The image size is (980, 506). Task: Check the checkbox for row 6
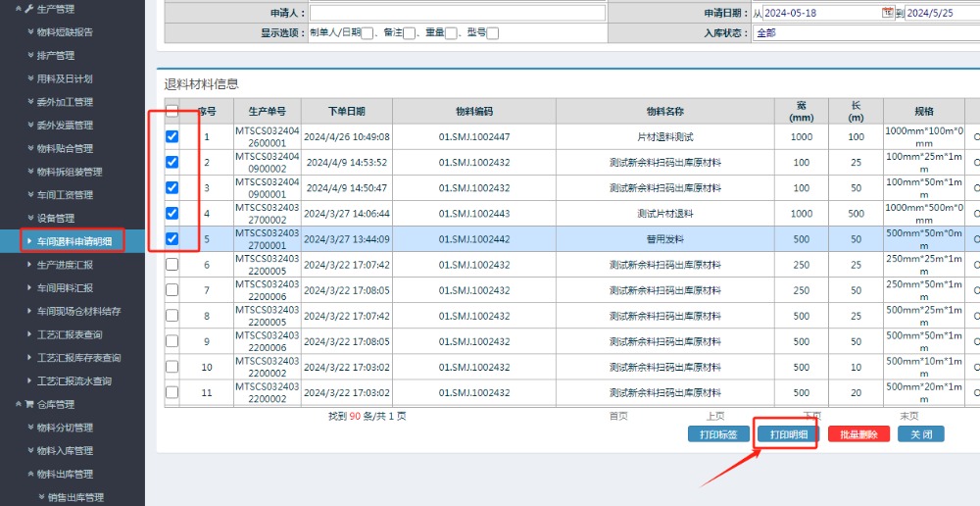pyautogui.click(x=171, y=265)
